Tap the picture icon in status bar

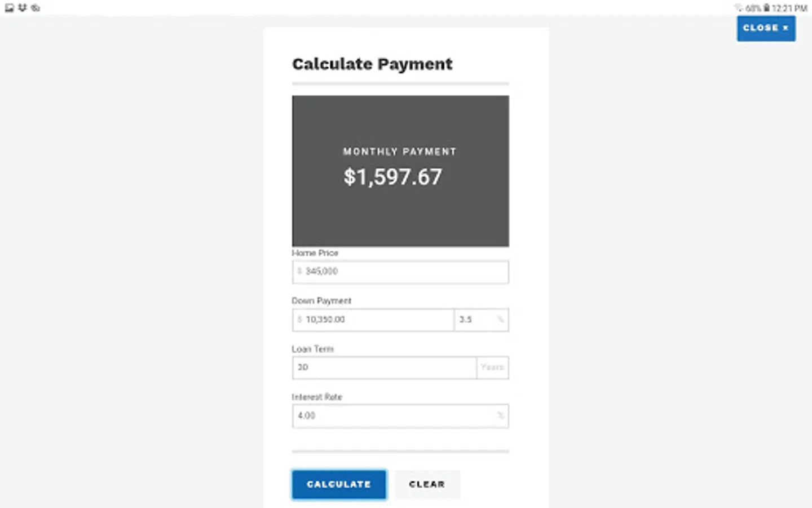pyautogui.click(x=9, y=8)
